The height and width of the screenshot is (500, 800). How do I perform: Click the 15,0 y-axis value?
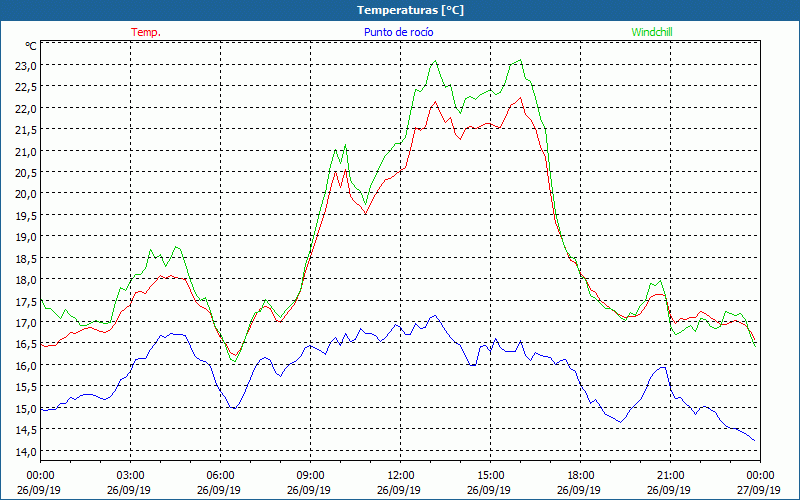coord(26,409)
